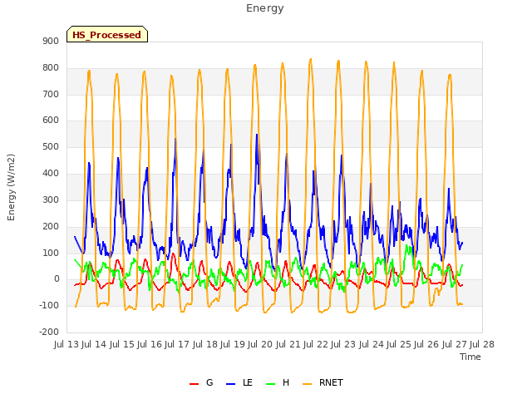Click the 100 y-axis tick label

click(x=51, y=253)
